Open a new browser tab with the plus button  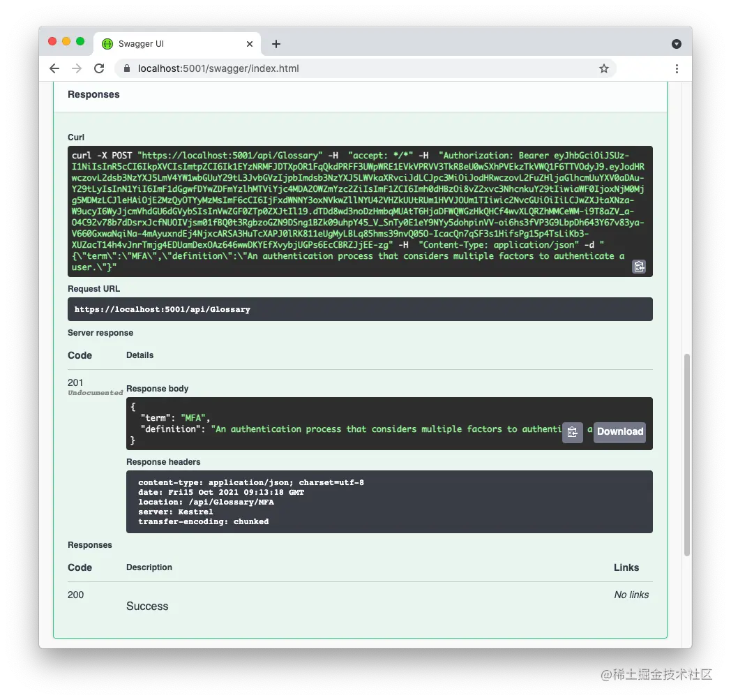(x=276, y=44)
